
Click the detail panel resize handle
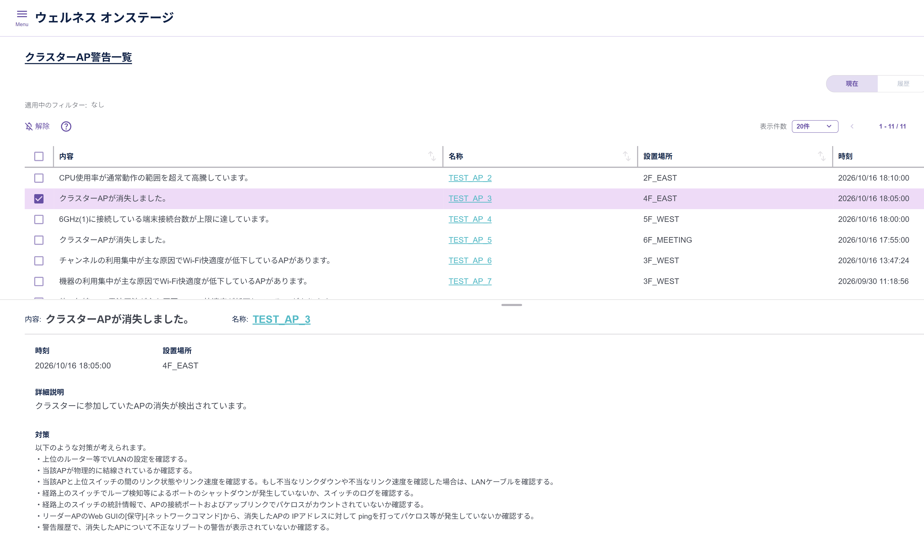(511, 305)
